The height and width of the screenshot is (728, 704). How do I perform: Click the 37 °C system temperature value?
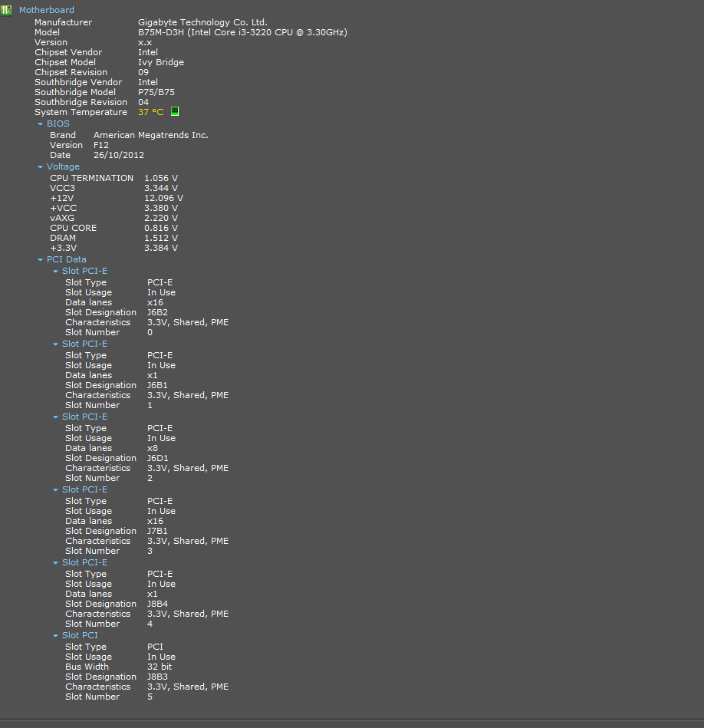click(151, 112)
